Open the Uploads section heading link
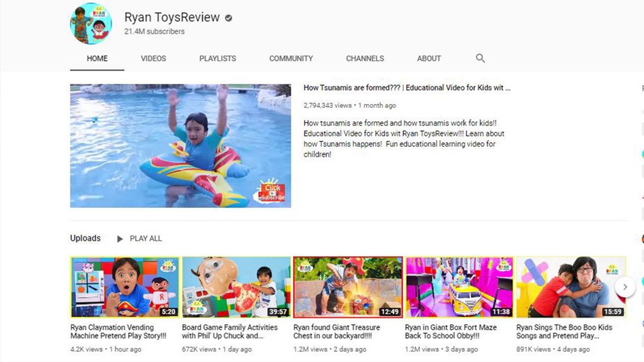Viewport: 644px width, 362px height. point(85,238)
